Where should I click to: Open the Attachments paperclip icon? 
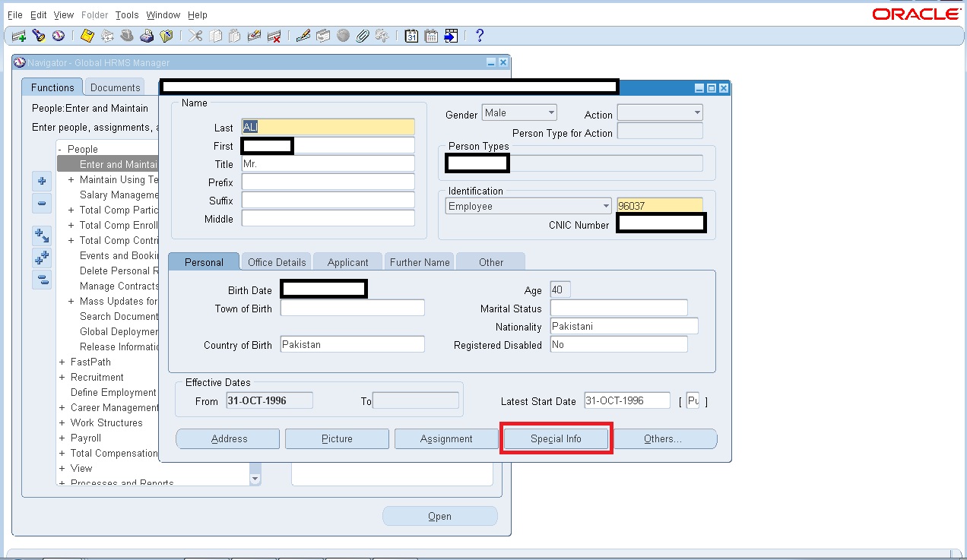pos(363,36)
